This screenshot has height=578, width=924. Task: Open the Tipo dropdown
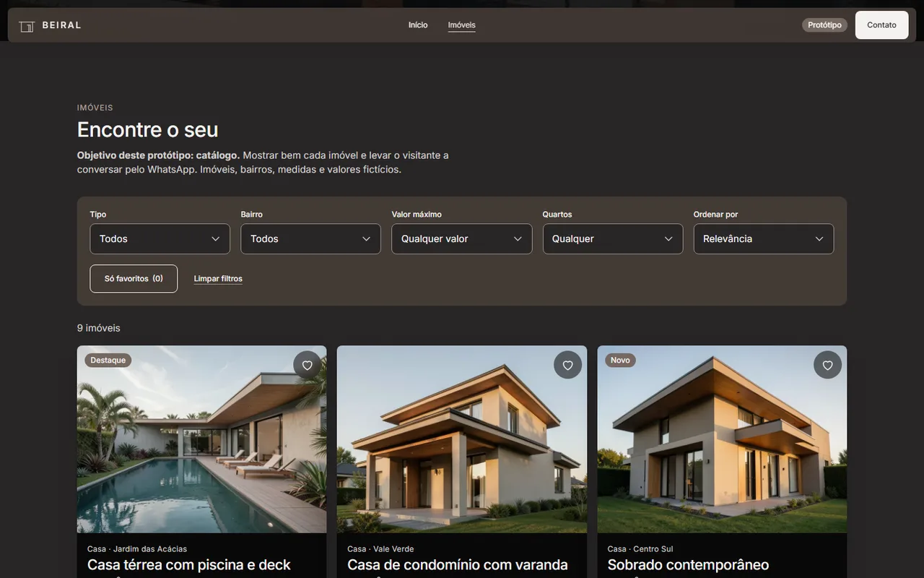pyautogui.click(x=160, y=238)
